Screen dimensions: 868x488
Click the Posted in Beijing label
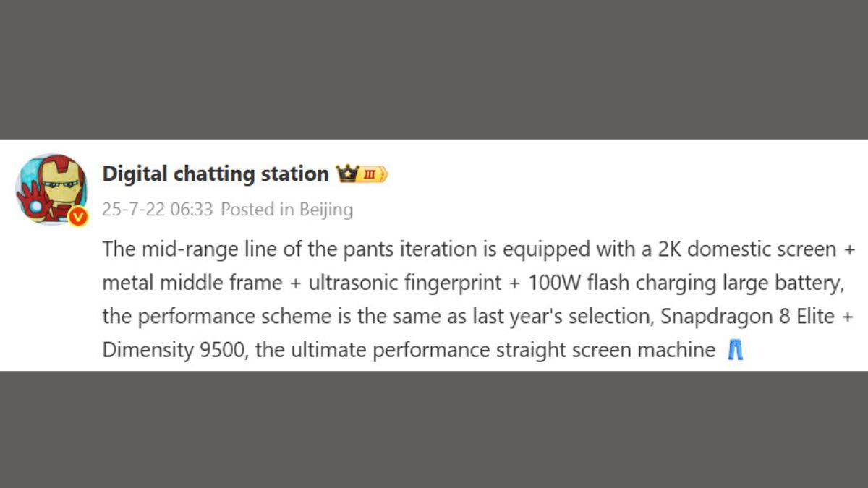286,210
